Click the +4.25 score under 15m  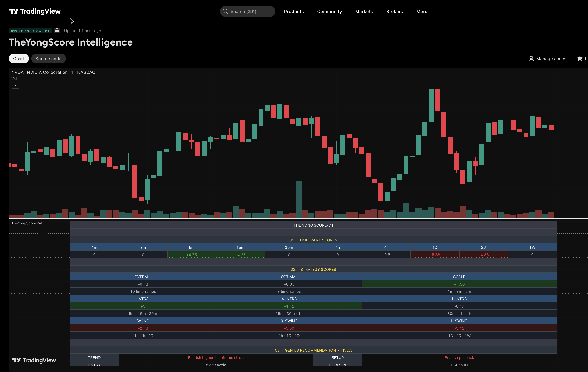(x=240, y=255)
